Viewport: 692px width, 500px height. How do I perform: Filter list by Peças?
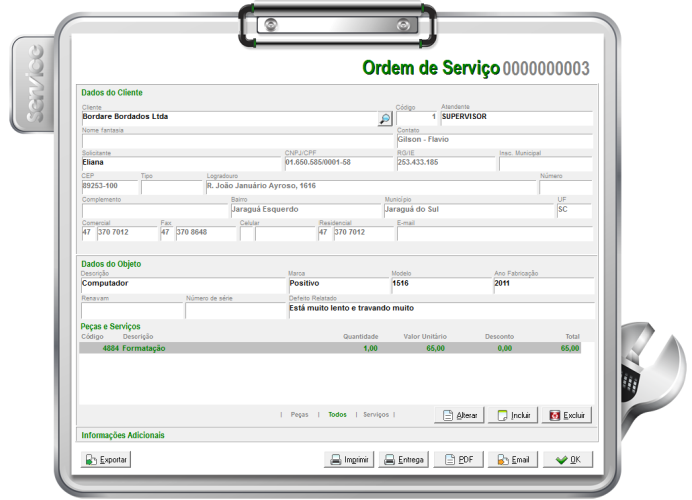[299, 414]
